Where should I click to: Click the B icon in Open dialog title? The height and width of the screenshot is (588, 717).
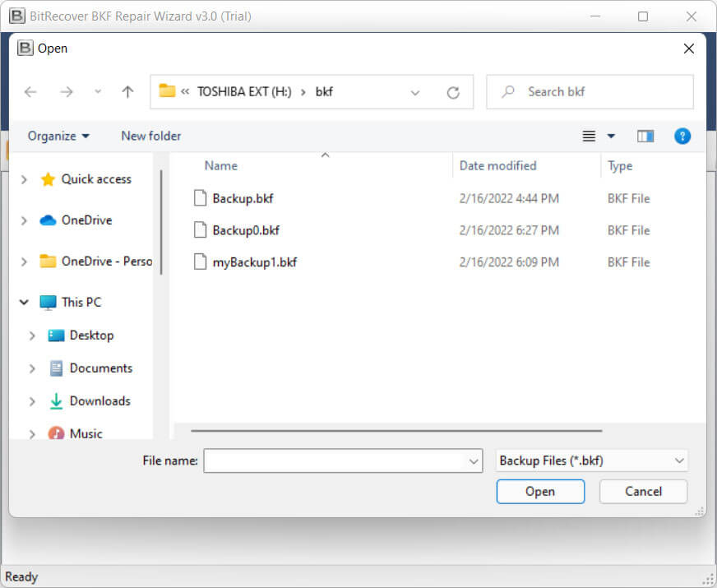pyautogui.click(x=25, y=48)
